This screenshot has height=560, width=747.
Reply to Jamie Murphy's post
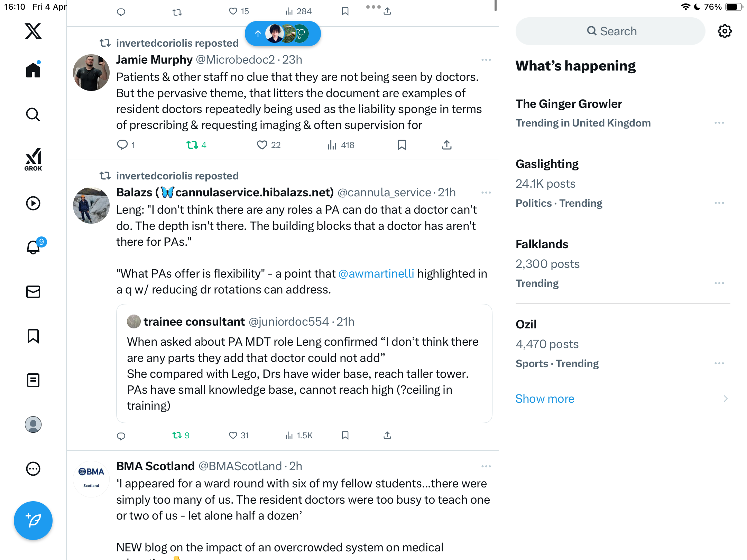pos(122,145)
